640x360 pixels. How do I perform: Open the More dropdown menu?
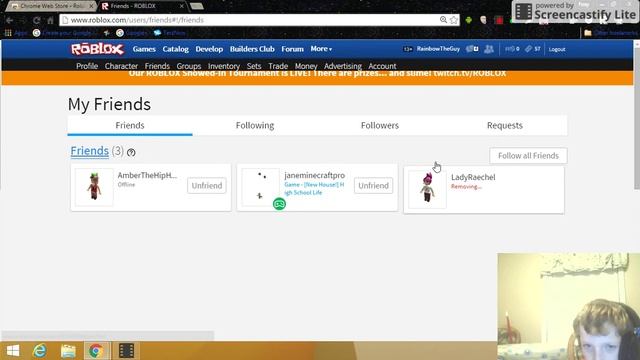click(x=321, y=49)
